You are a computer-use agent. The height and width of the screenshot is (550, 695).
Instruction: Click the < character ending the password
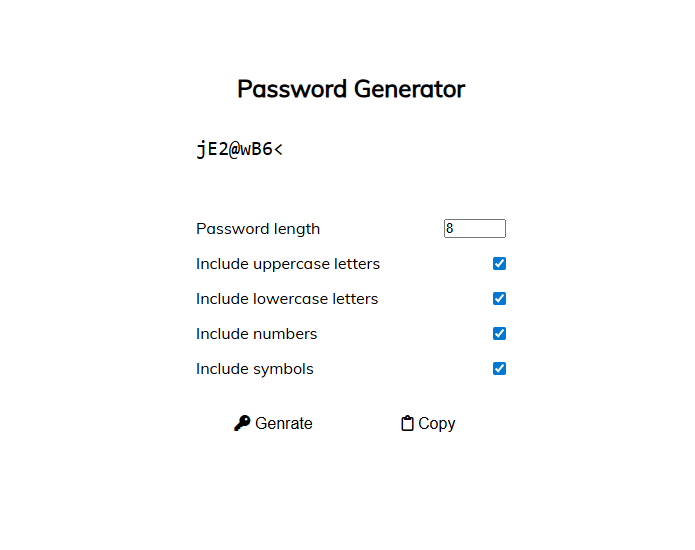(278, 150)
